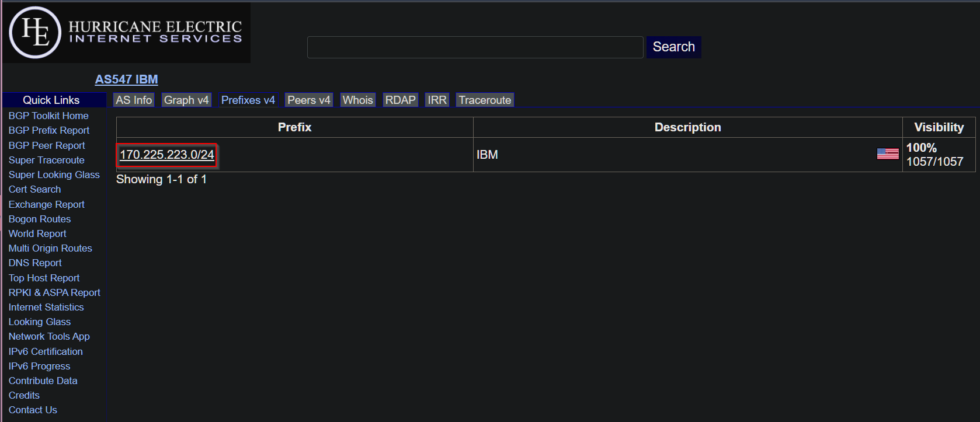This screenshot has width=980, height=422.
Task: Open Cert Search link
Action: (x=34, y=189)
